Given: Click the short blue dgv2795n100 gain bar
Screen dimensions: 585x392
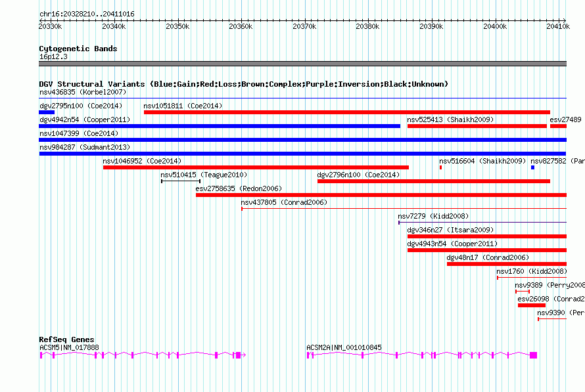Looking at the screenshot, I should click(47, 112).
